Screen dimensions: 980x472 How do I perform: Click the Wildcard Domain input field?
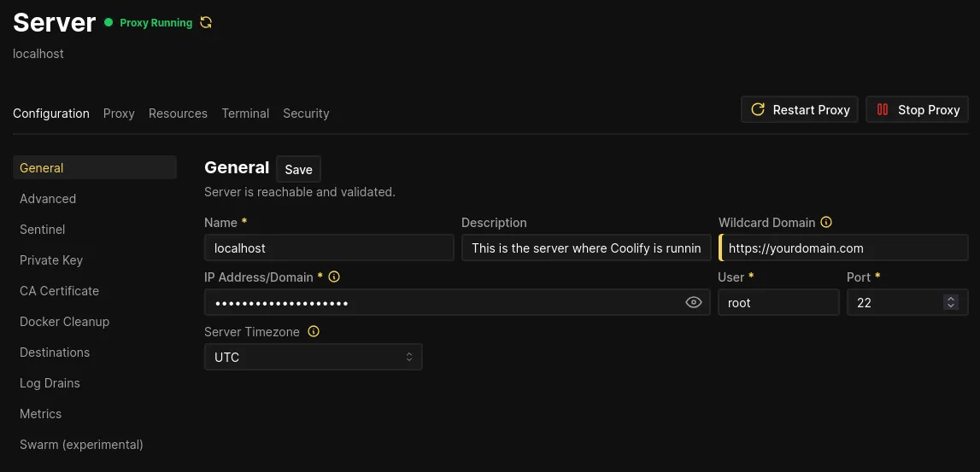pos(844,248)
